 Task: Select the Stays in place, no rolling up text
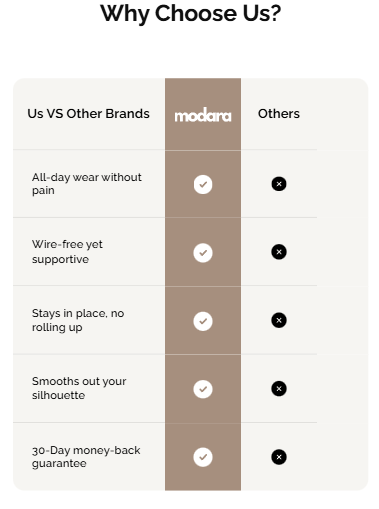[78, 320]
